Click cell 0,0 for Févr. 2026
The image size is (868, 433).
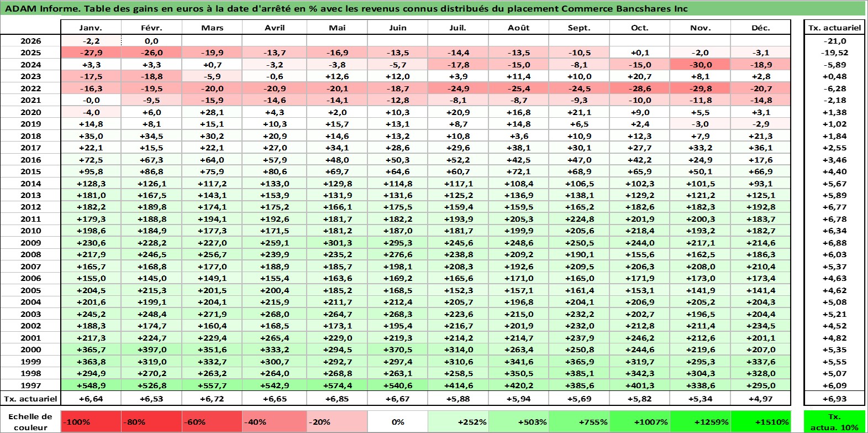tap(152, 41)
